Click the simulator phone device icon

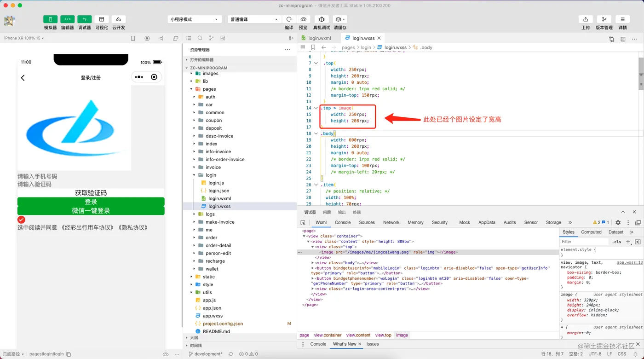(133, 39)
